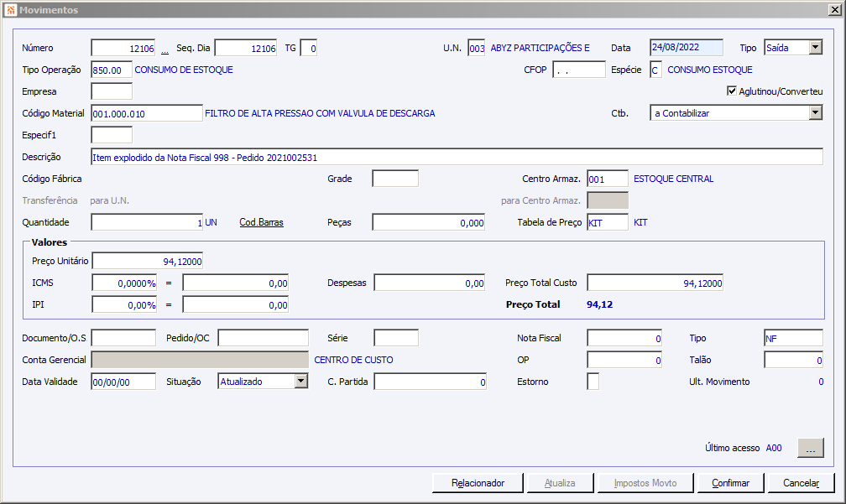
Task: Focus the Número field with 12106
Action: point(123,48)
